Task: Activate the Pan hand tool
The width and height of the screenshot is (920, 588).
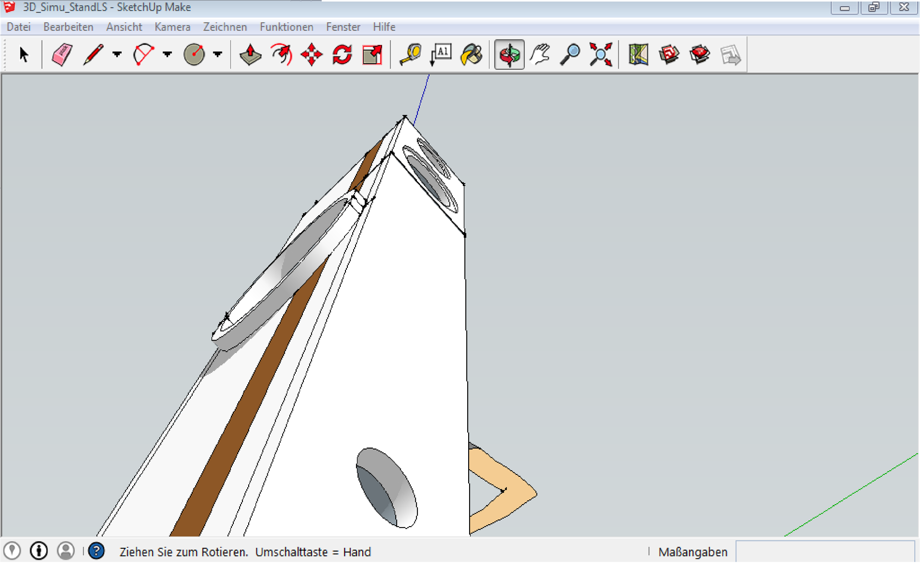Action: (x=540, y=55)
